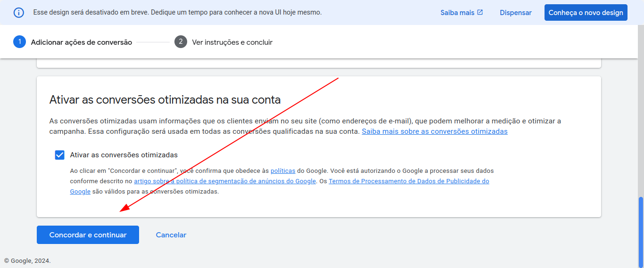Screen dimensions: 644x268
Task: Open 'Saiba mais sobre as conversões otimizadas' link
Action: [434, 131]
